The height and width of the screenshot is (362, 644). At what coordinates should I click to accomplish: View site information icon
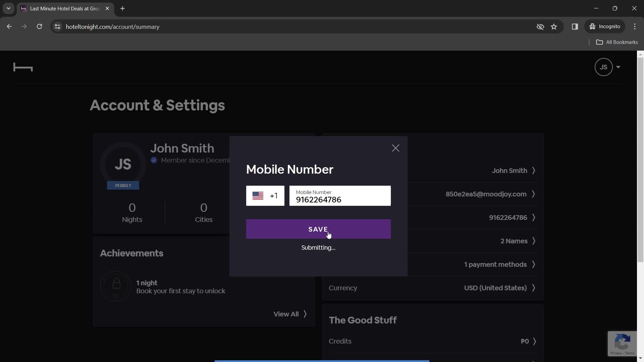pyautogui.click(x=57, y=26)
